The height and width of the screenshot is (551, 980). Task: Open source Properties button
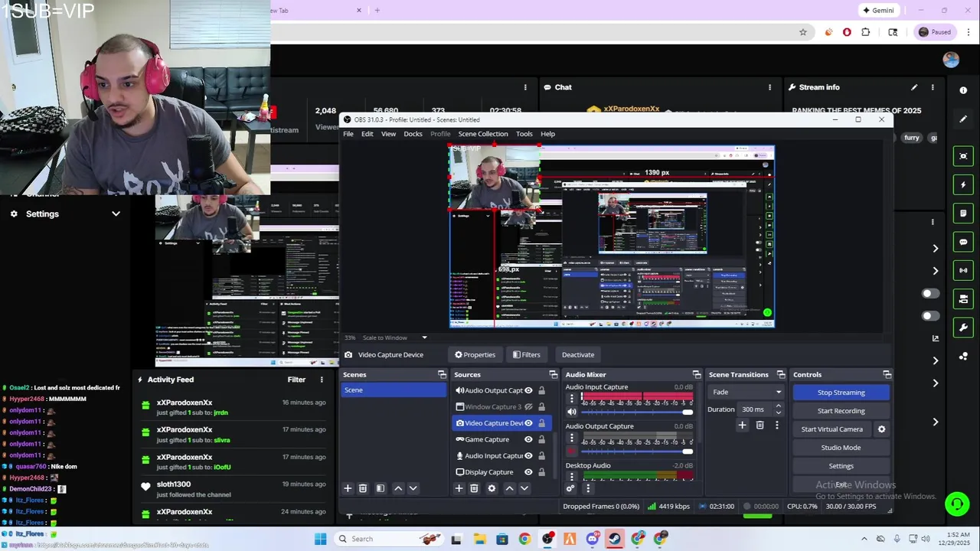click(x=475, y=355)
